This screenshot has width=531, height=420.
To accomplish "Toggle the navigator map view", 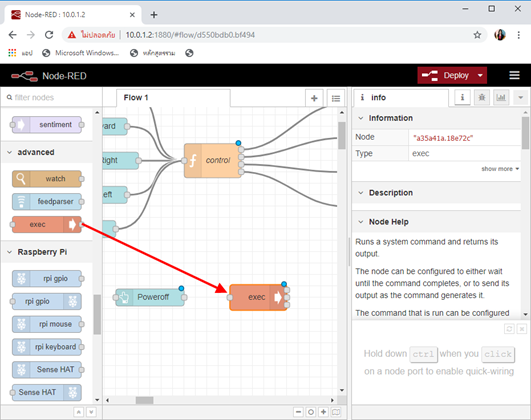I will [336, 412].
